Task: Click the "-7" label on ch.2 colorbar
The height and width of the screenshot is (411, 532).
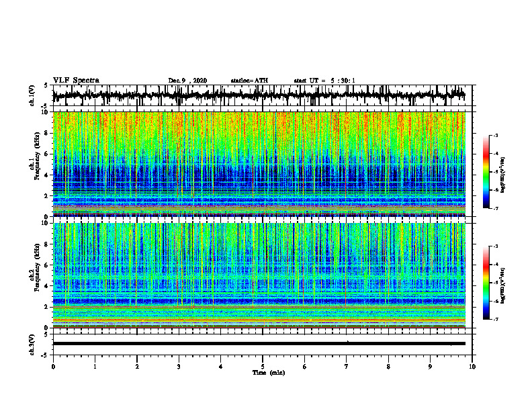Action: 496,320
